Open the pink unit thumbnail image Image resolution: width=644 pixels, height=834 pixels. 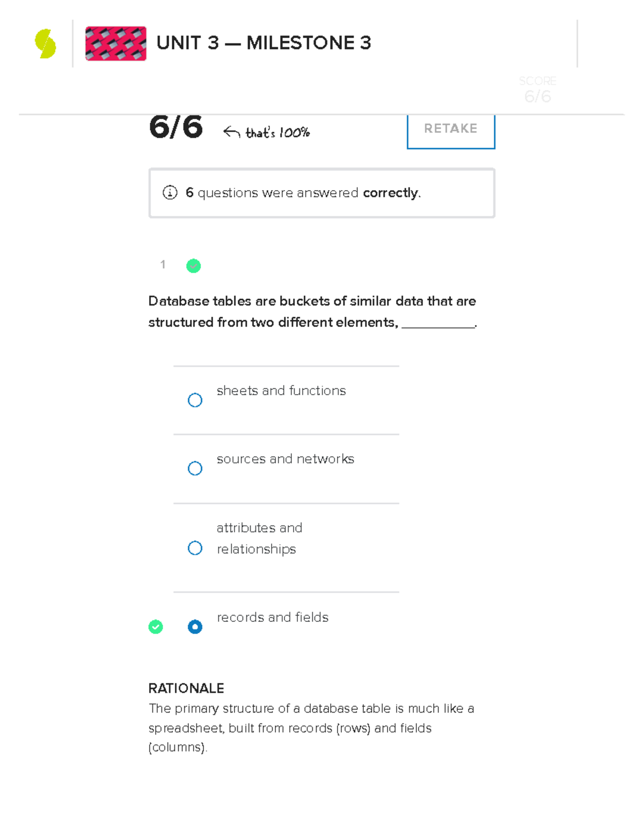coord(116,43)
